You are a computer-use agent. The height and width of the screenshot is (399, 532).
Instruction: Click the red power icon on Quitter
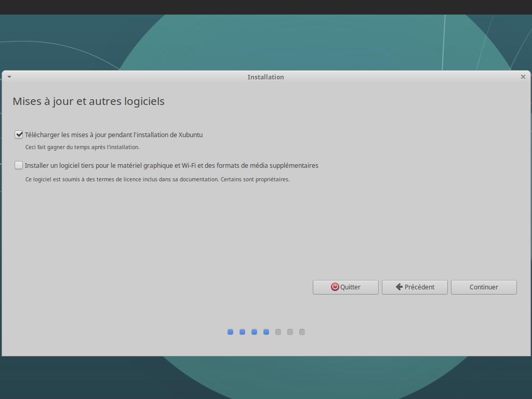tap(335, 287)
